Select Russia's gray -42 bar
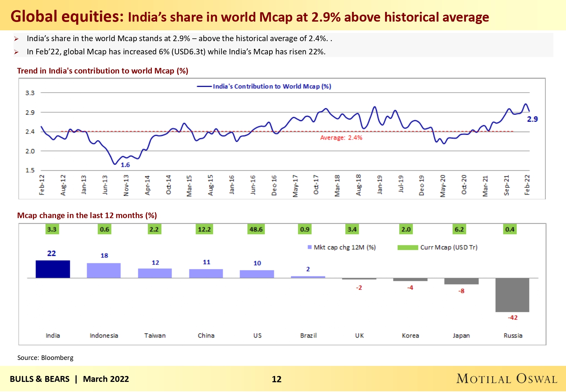566x392 pixels. point(512,295)
